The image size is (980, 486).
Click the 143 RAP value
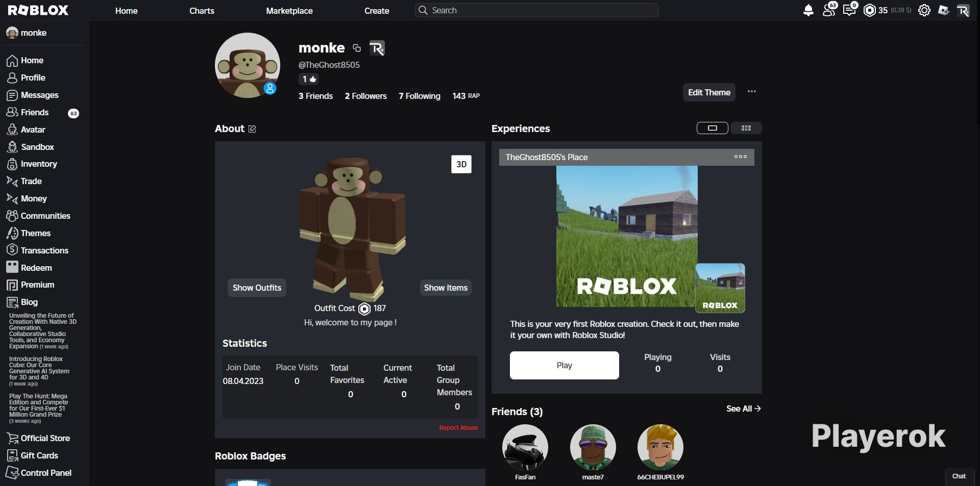tap(466, 96)
